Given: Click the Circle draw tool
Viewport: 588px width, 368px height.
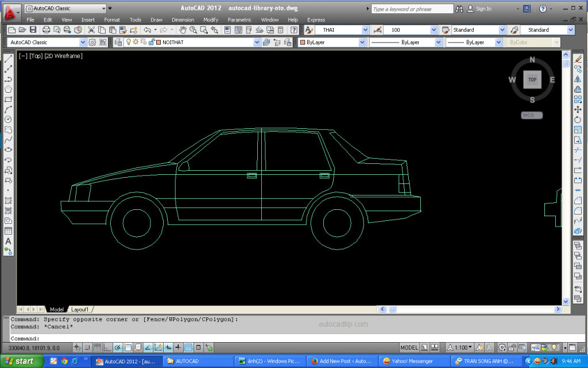Looking at the screenshot, I should pyautogui.click(x=8, y=119).
